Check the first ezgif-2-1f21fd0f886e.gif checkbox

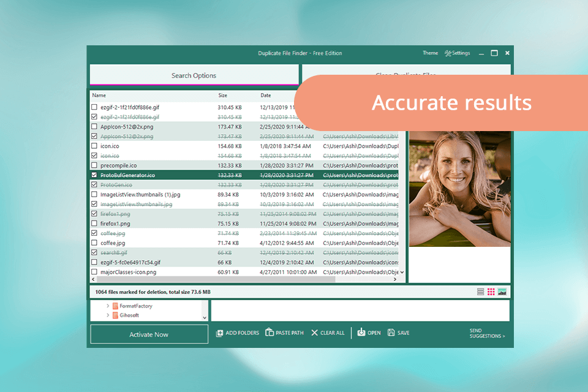(x=94, y=107)
